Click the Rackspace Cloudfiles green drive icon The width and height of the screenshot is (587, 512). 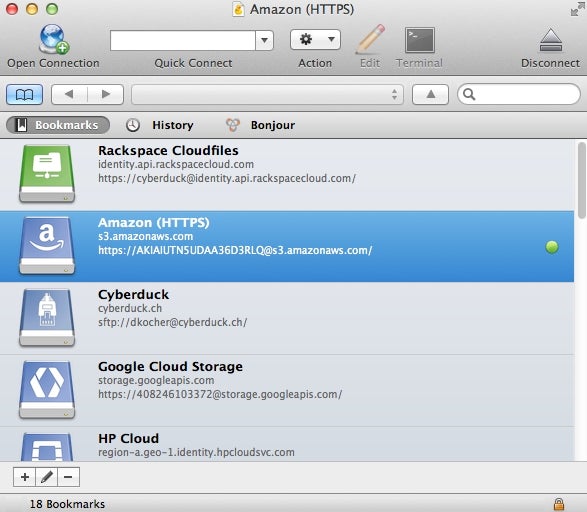click(47, 174)
